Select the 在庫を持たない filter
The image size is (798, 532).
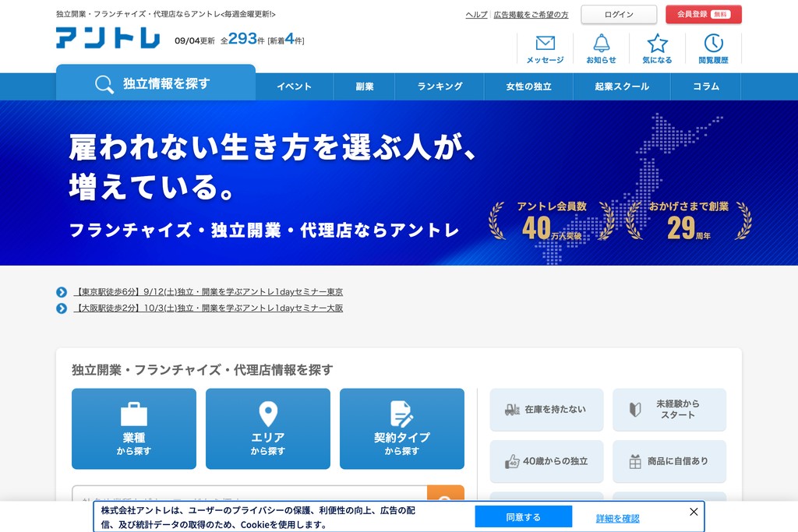546,410
